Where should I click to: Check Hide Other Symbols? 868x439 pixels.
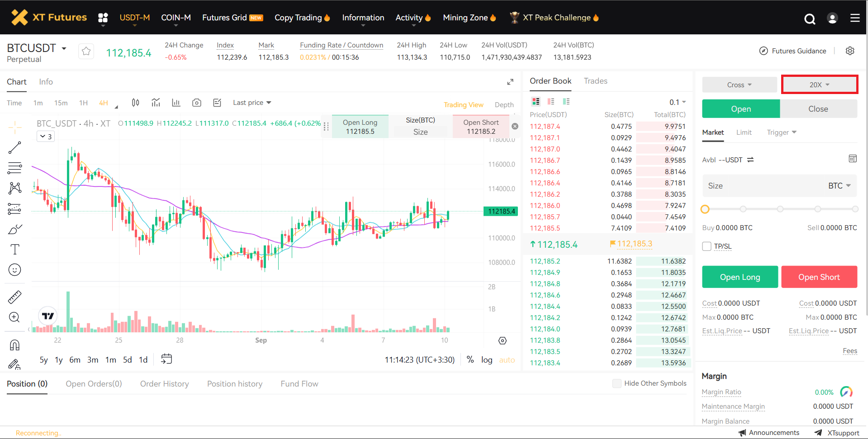(617, 383)
